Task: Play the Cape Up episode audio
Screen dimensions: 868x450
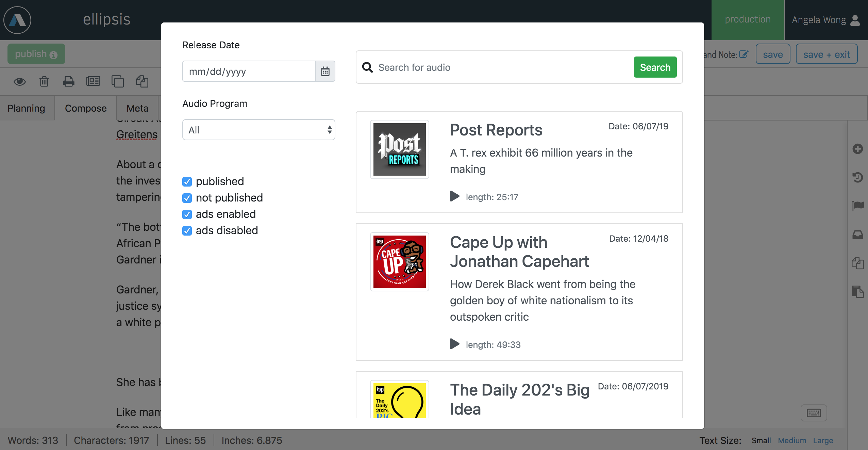Action: pyautogui.click(x=454, y=344)
